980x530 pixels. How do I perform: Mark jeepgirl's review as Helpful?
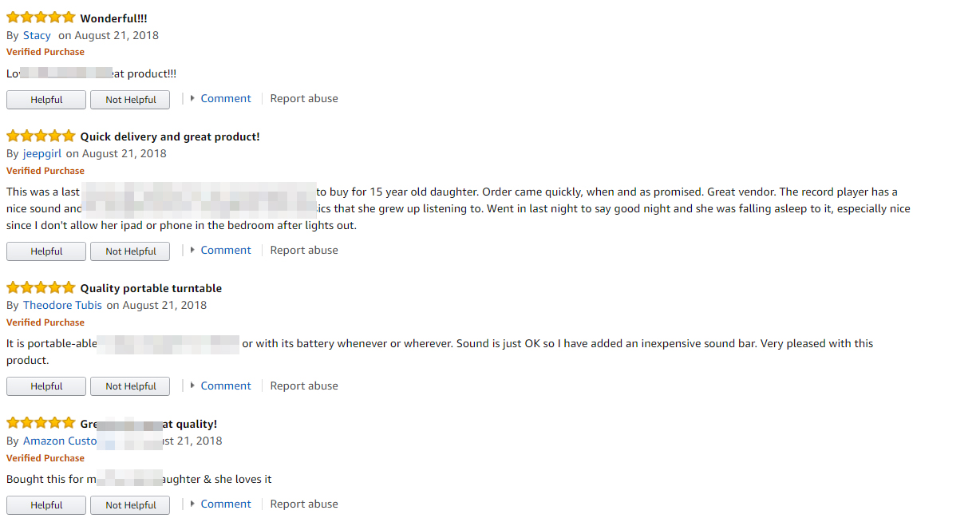[46, 251]
